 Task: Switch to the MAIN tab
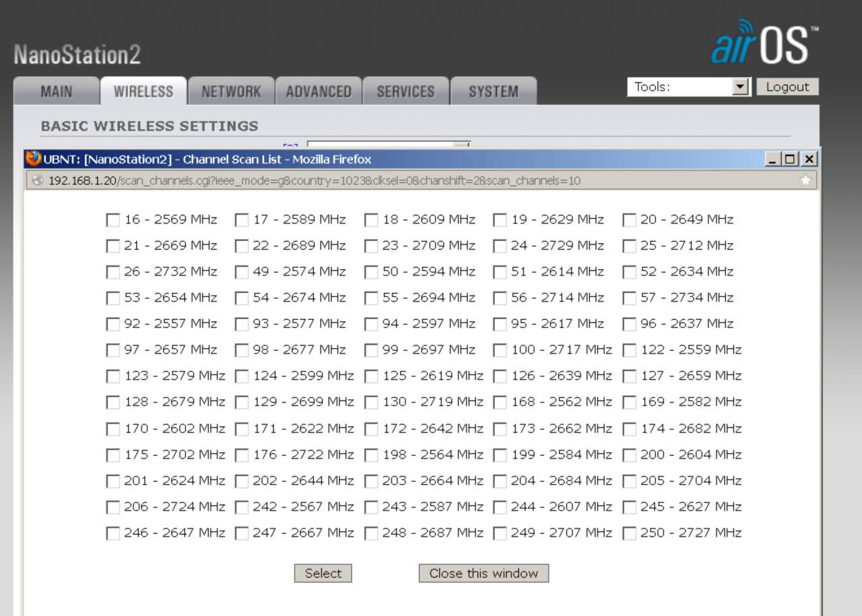[x=57, y=92]
